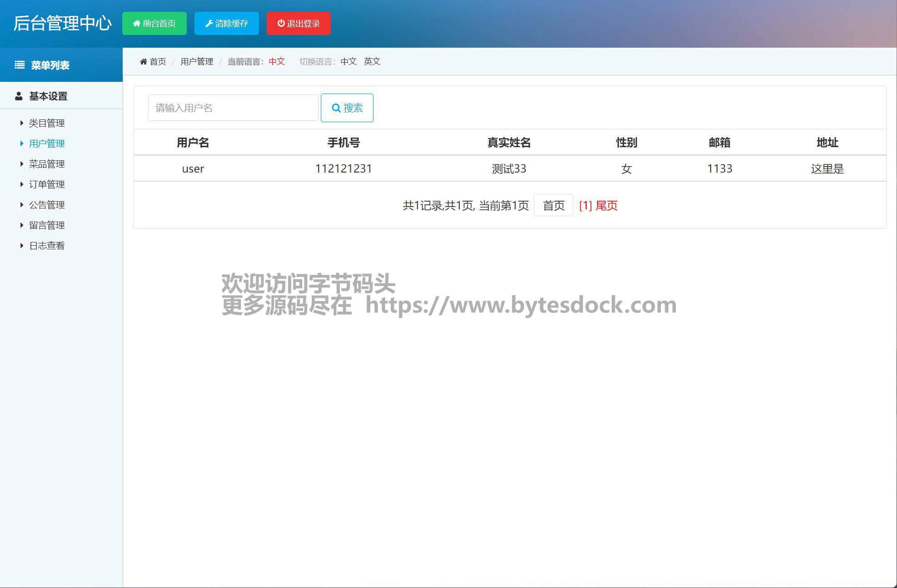The height and width of the screenshot is (588, 897).
Task: Switch language to 中文 in 切换语言
Action: (x=349, y=61)
